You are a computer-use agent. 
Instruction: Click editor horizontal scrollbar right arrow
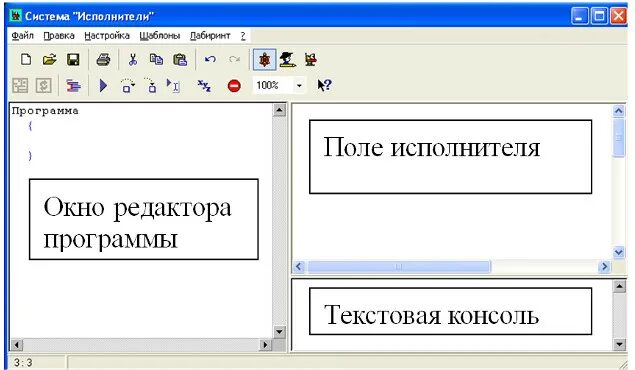click(x=265, y=345)
